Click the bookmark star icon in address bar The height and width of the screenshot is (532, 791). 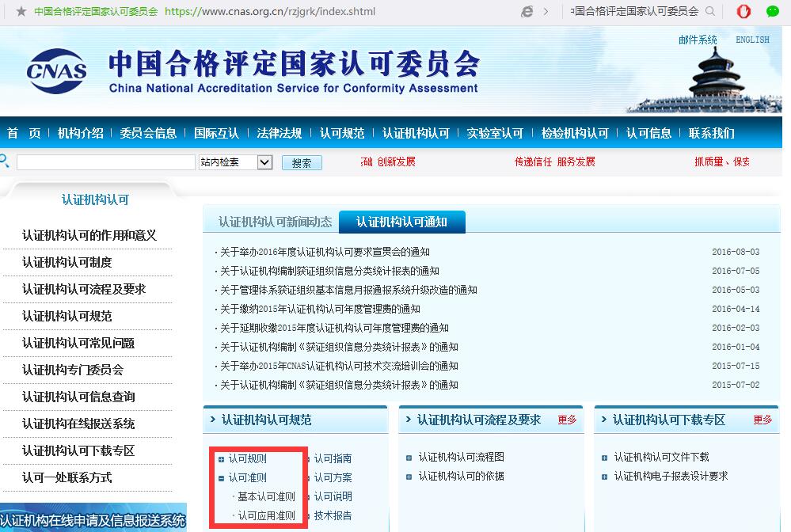(21, 11)
